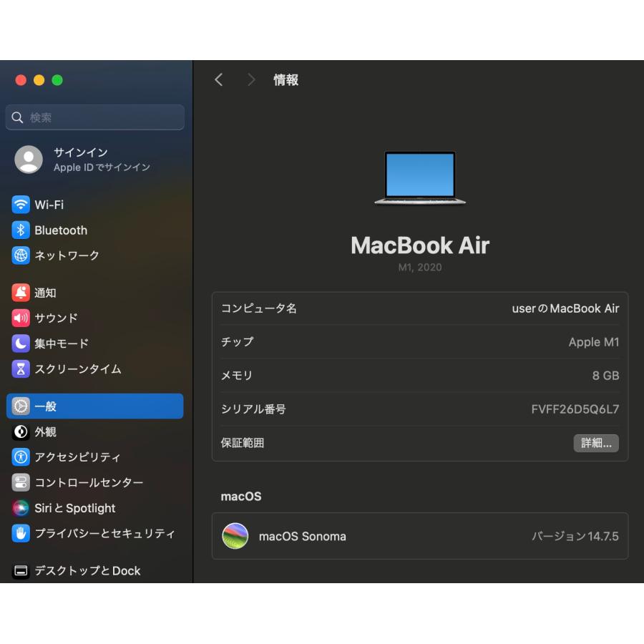The image size is (644, 644).
Task: Select the 一般 sidebar entry
Action: tap(44, 406)
